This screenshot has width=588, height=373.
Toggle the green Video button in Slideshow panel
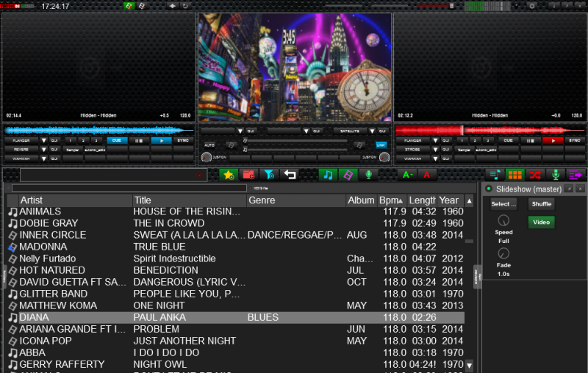coord(541,222)
